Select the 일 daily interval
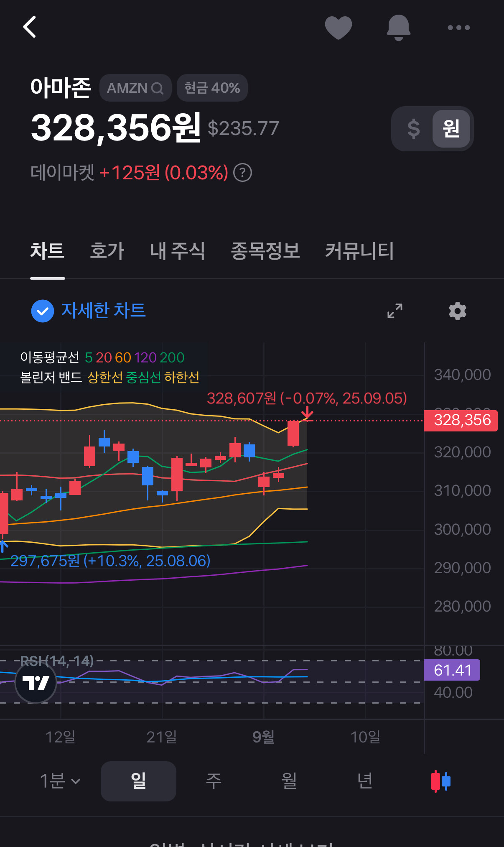Screen dimensions: 504x847 tap(138, 781)
